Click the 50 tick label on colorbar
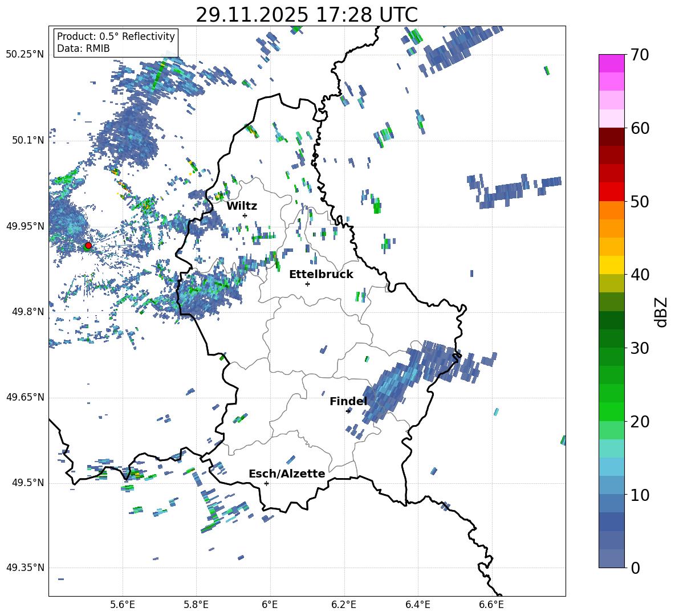The height and width of the screenshot is (616, 675). (640, 201)
